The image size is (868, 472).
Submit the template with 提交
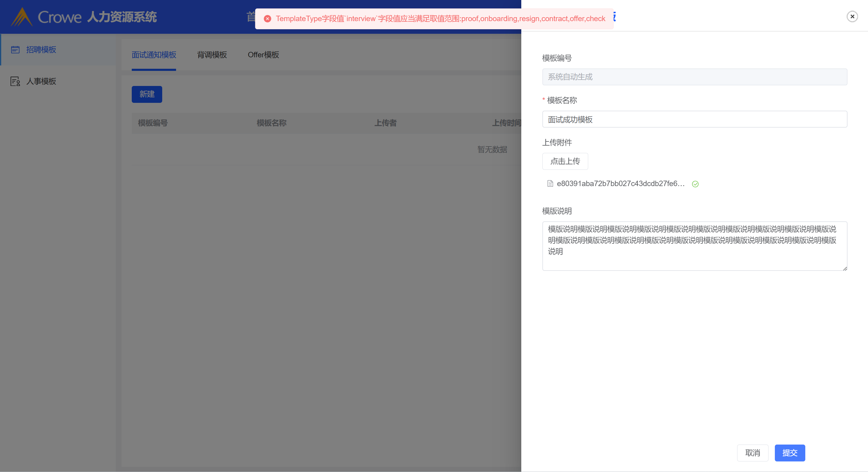click(x=790, y=453)
